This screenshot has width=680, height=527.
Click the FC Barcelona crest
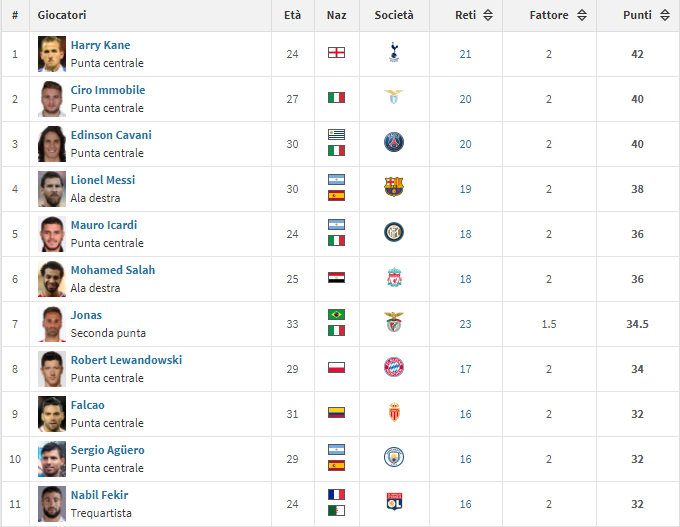[394, 187]
